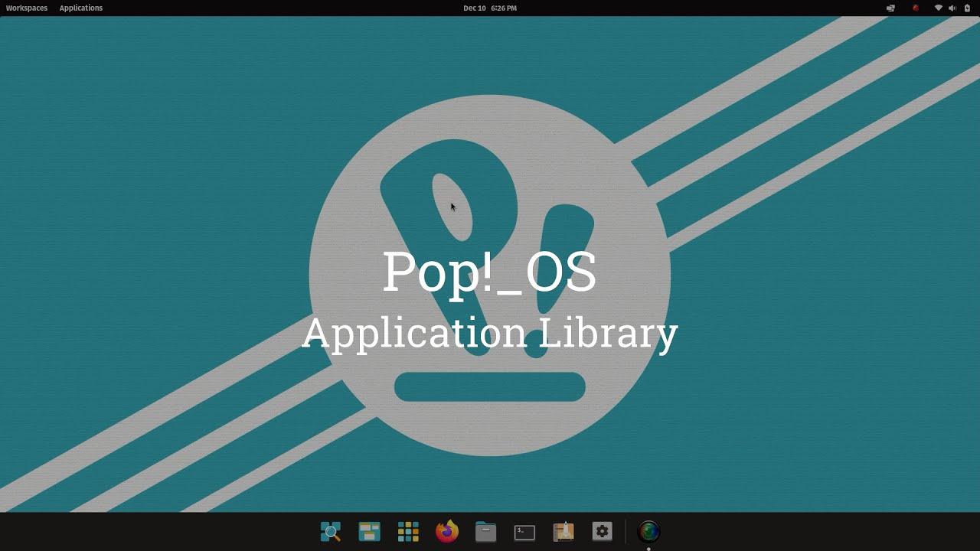980x551 pixels.
Task: Open the volume speaker icon
Action: tap(952, 8)
